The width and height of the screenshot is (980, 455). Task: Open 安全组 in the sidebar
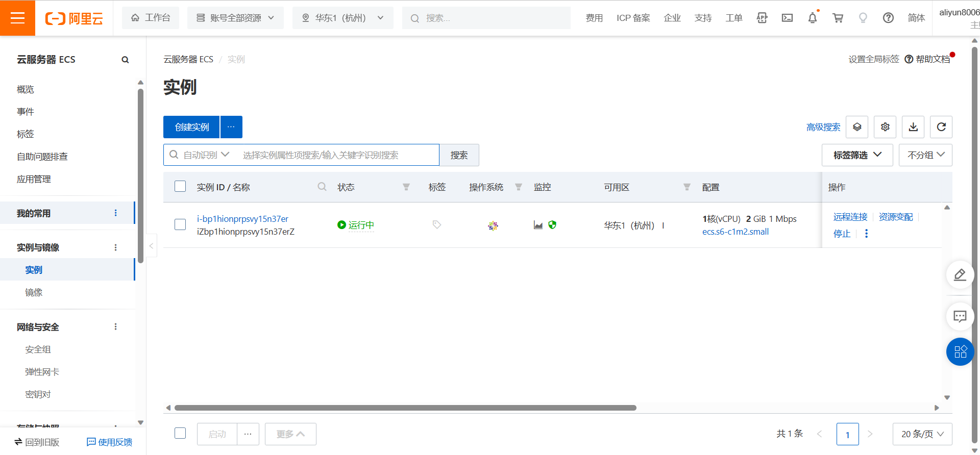(x=38, y=349)
